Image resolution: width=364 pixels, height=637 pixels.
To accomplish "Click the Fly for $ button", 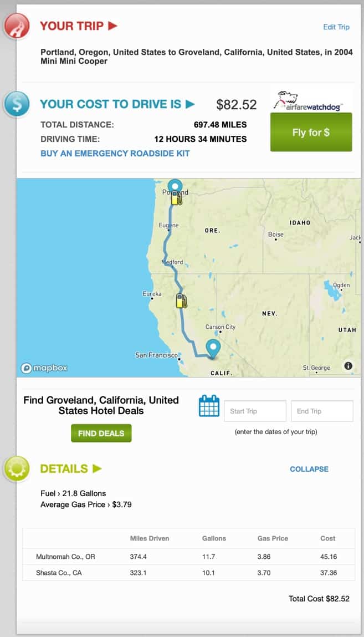I will tap(311, 133).
